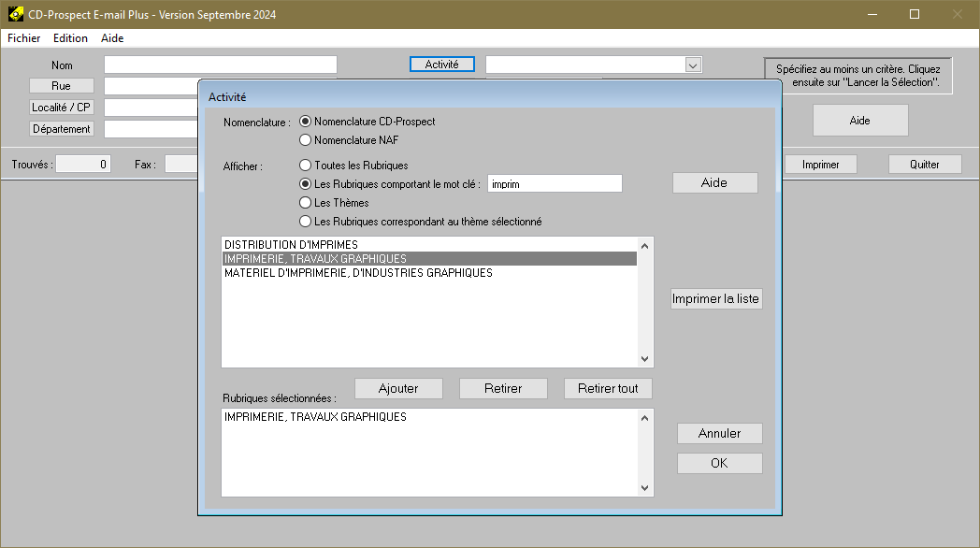Open the Aide menu in menu bar
980x548 pixels.
pos(112,38)
